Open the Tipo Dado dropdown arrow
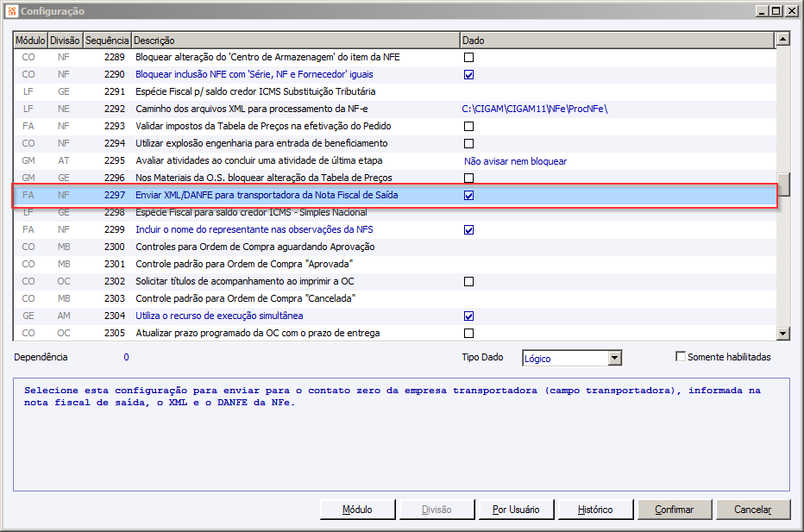Viewport: 804px width, 532px height. click(614, 358)
